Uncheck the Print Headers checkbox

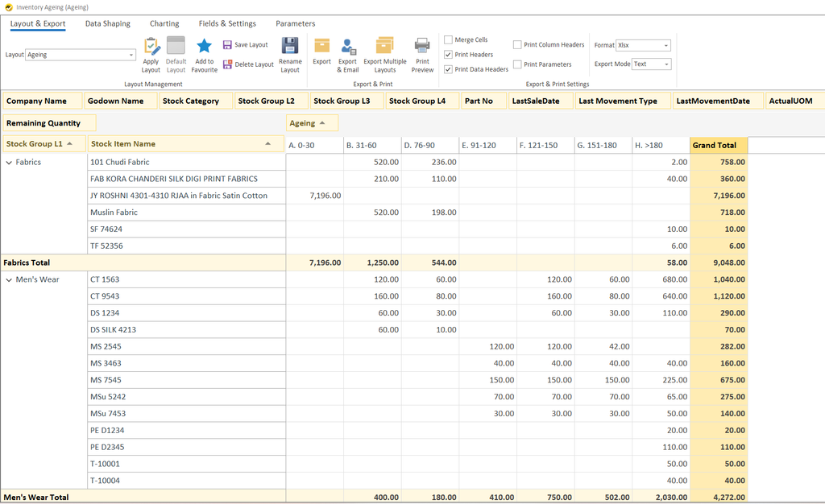click(x=448, y=54)
